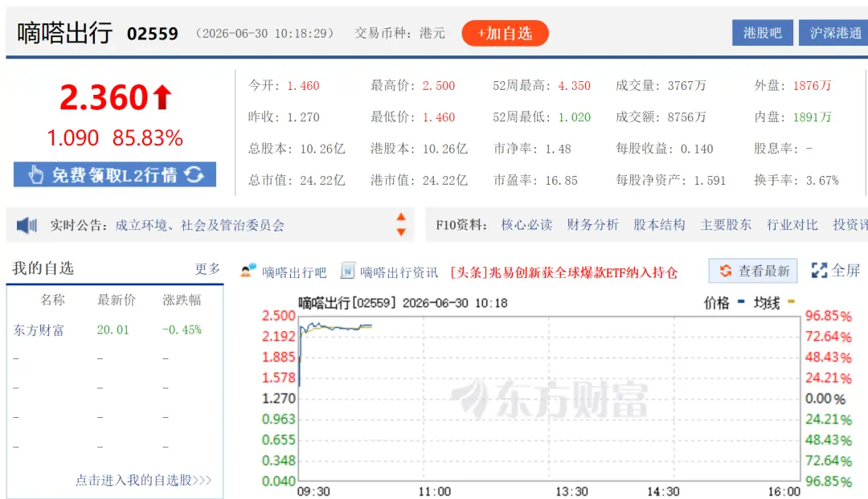The width and height of the screenshot is (868, 499).
Task: Open F10 tab 行业对比
Action: tap(792, 225)
